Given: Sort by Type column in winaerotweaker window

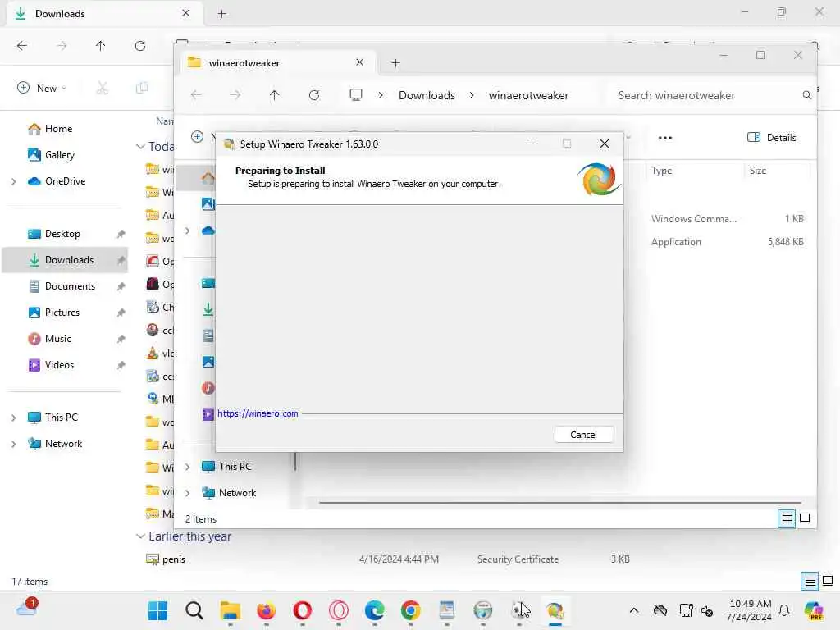Looking at the screenshot, I should click(662, 171).
